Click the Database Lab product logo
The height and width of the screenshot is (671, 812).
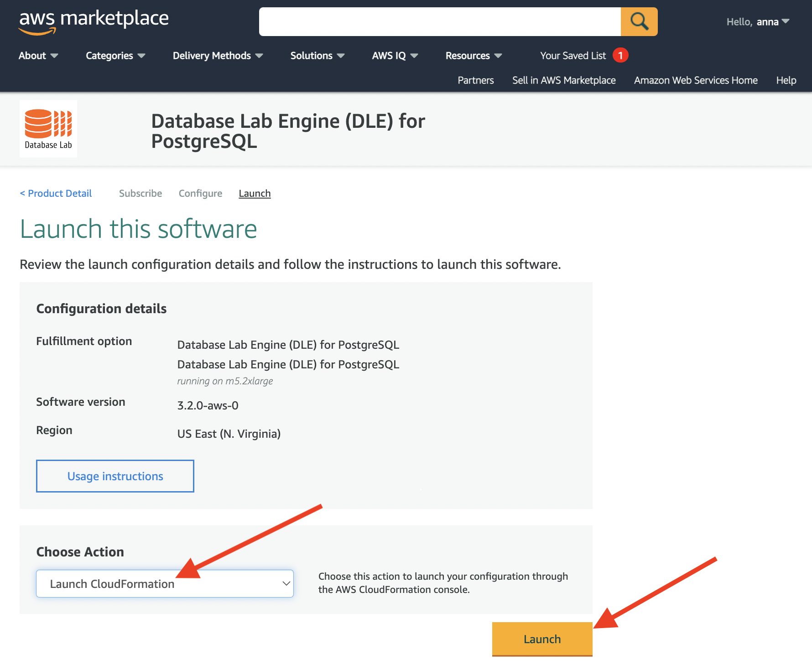coord(48,129)
